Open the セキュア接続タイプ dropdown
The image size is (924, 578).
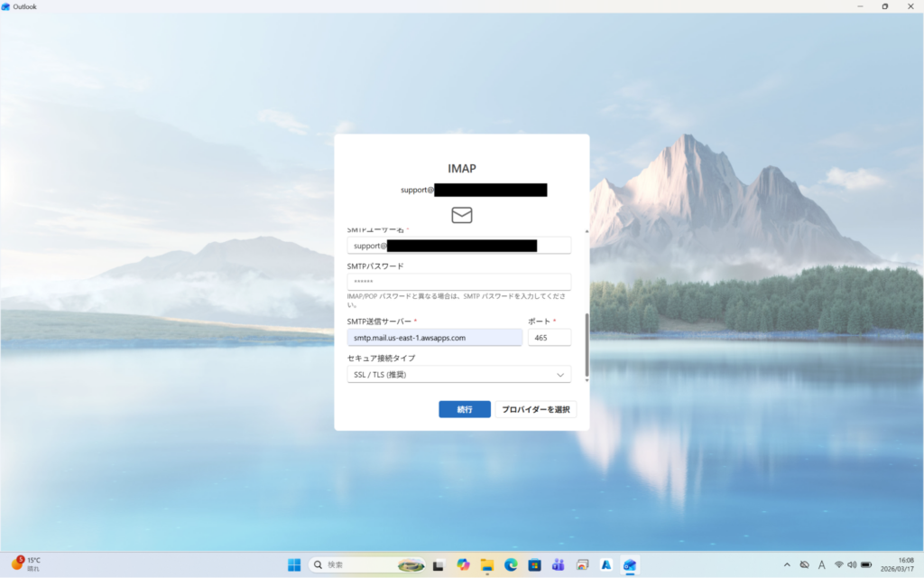(x=458, y=374)
